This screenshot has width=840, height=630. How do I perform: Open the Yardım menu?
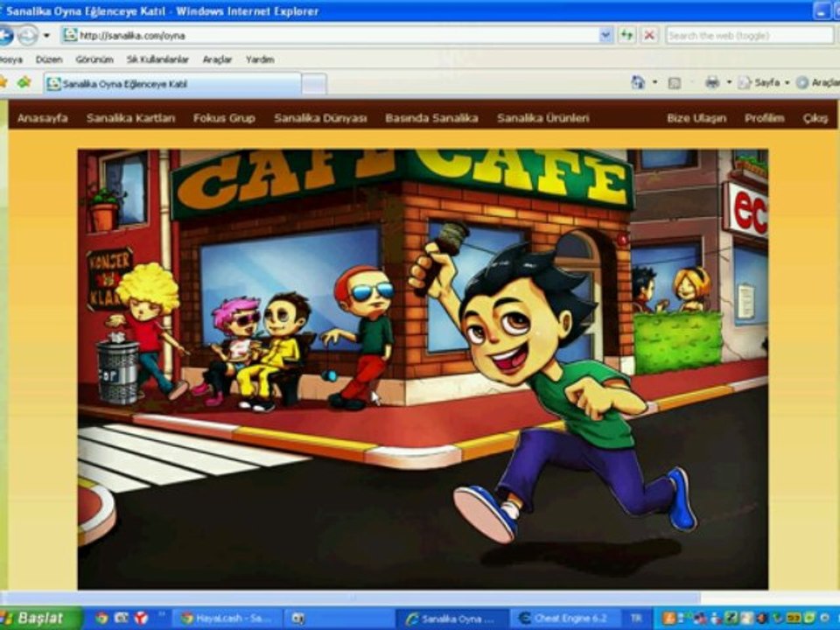tap(260, 59)
